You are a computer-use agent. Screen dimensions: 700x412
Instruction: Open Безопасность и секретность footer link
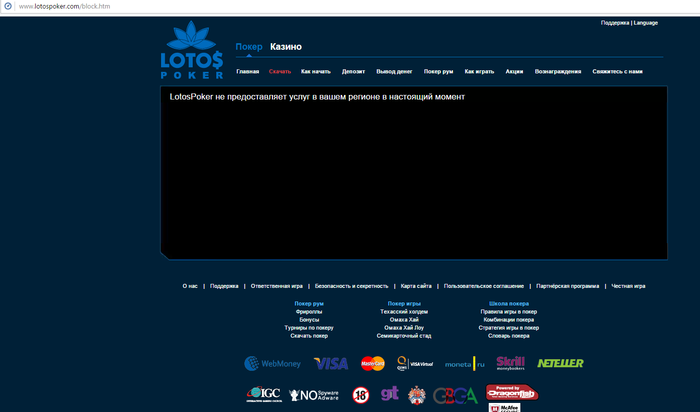point(352,286)
